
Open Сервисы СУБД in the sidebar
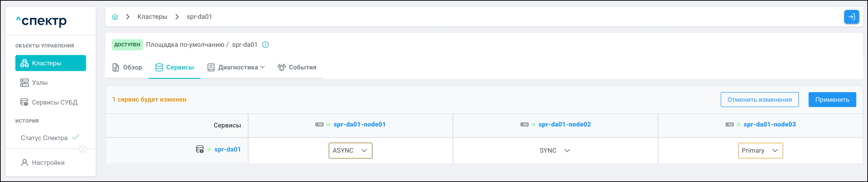click(x=54, y=102)
